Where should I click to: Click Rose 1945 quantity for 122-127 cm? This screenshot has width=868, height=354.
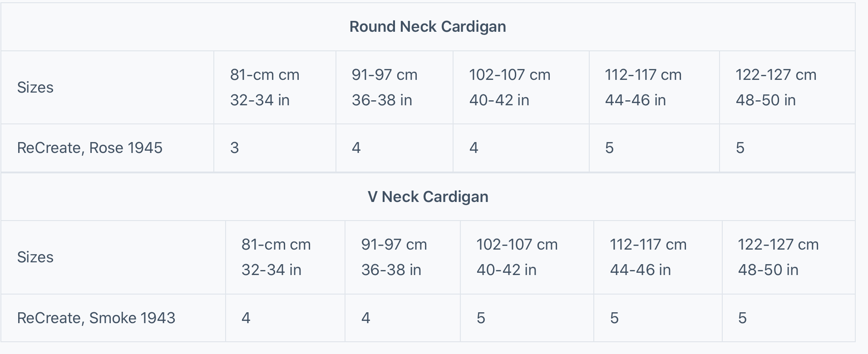pyautogui.click(x=740, y=148)
